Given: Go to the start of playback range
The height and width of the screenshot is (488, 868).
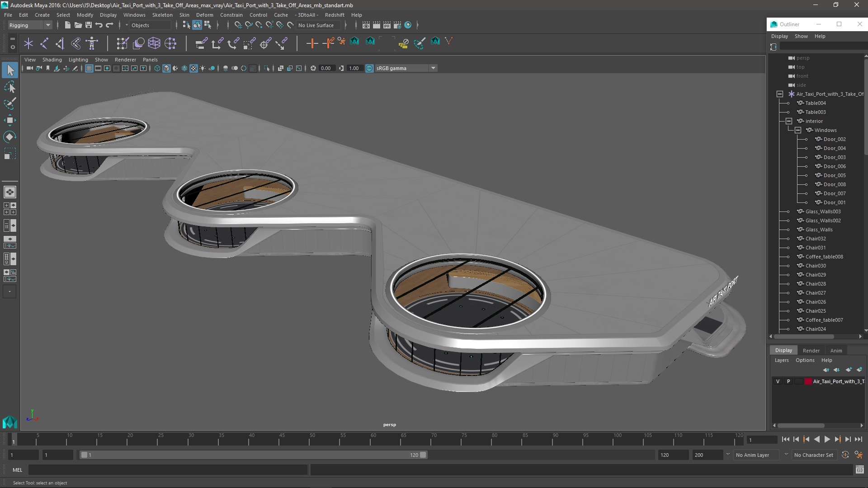Looking at the screenshot, I should 786,439.
